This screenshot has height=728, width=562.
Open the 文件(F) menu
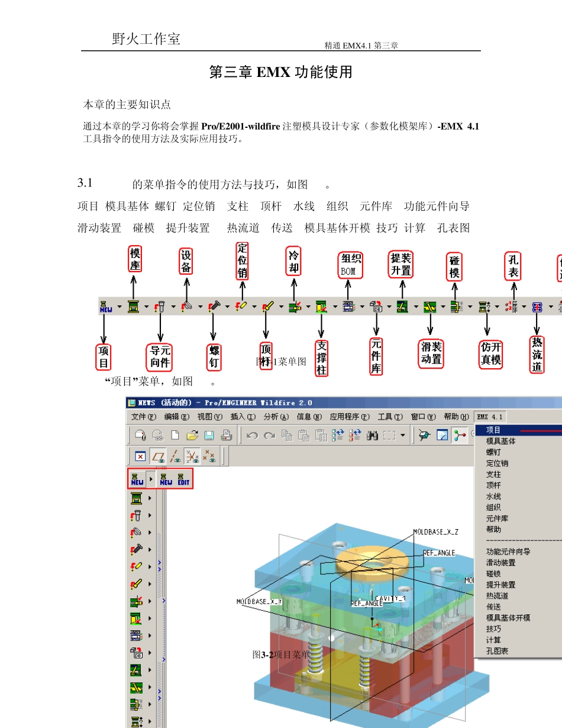click(x=144, y=417)
